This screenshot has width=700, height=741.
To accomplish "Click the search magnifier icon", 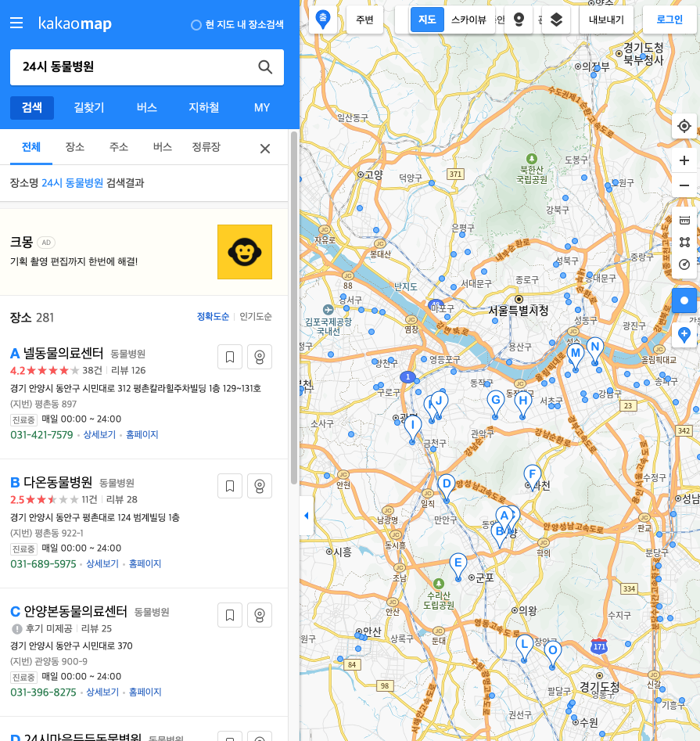I will pos(265,67).
